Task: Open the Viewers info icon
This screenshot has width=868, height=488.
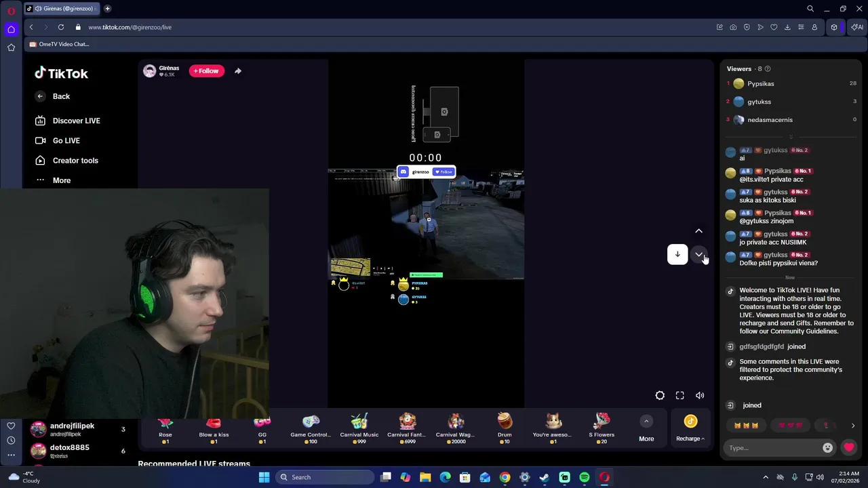Action: (768, 69)
